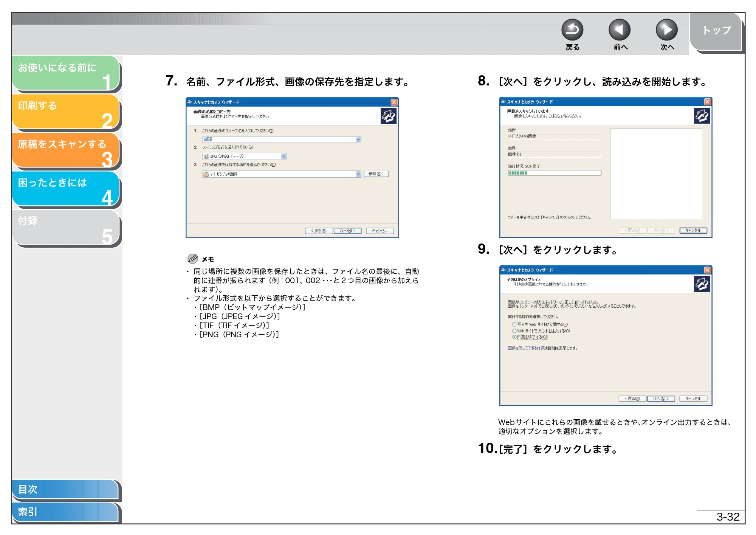Select 作業を終了する radio option
The height and width of the screenshot is (535, 756).
[514, 337]
